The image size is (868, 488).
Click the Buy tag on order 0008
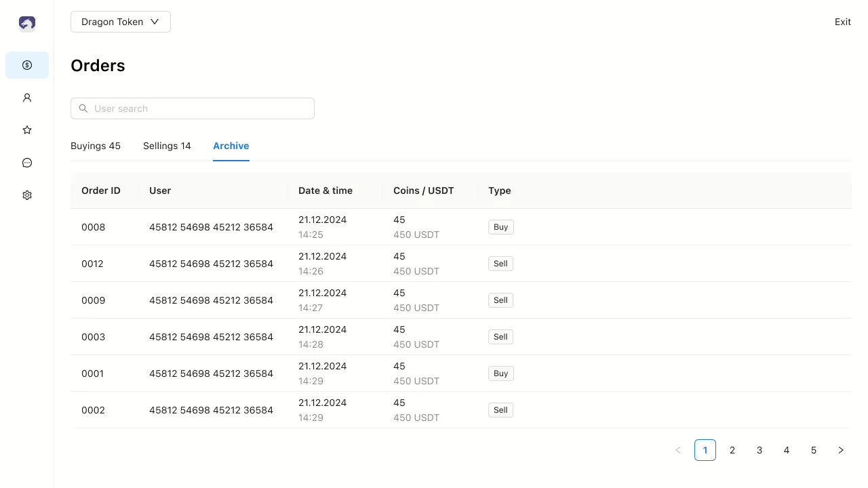coord(500,227)
